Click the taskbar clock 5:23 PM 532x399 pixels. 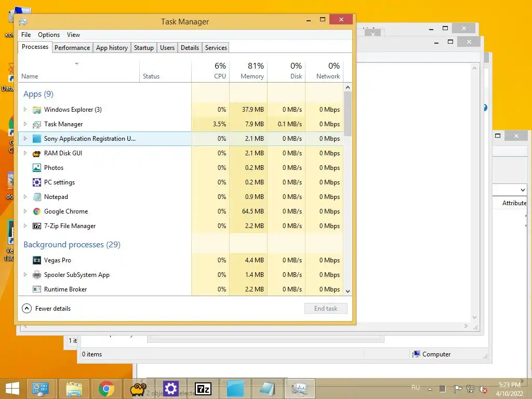(x=510, y=389)
